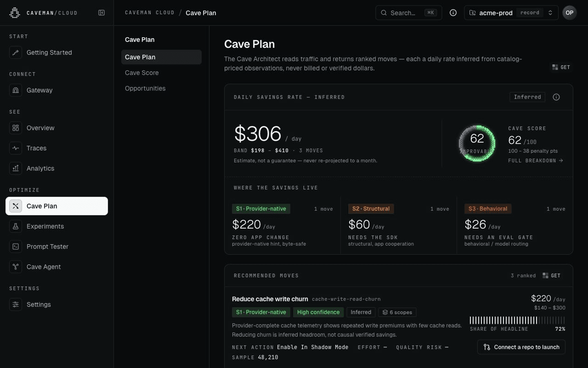Screen dimensions: 588x368
Task: Open the info icon in top bar
Action: coord(453,13)
